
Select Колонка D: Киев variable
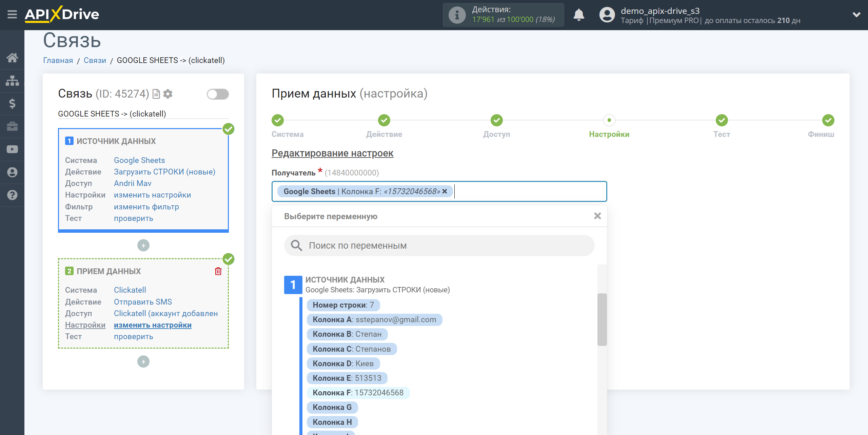(x=343, y=364)
